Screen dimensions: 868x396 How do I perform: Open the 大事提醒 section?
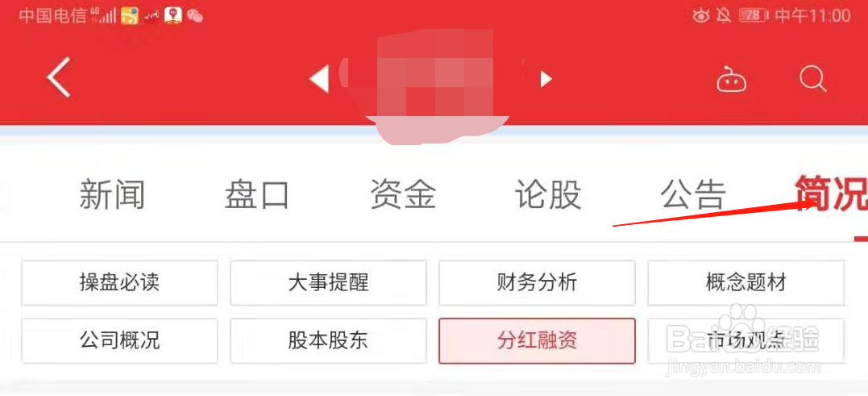coord(328,283)
